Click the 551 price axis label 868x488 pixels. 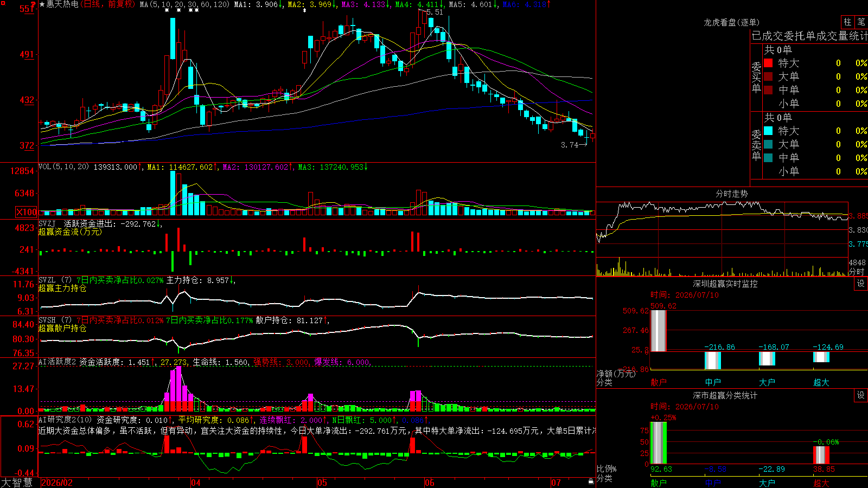click(28, 9)
